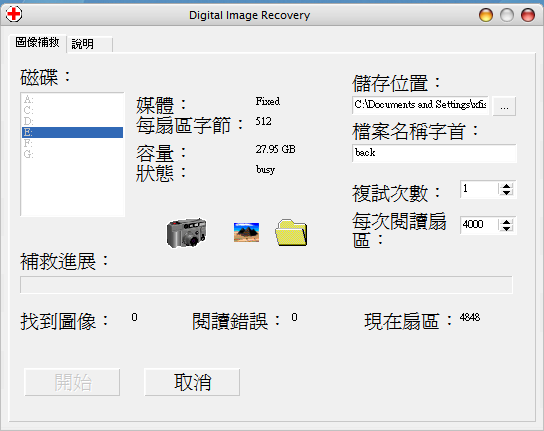Increase sectors per read value 4000
This screenshot has width=544, height=431.
507,222
